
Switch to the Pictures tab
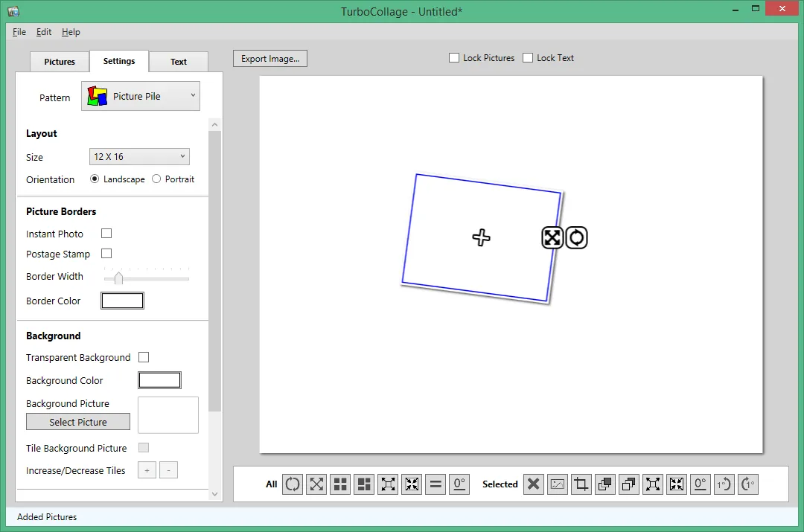click(60, 62)
